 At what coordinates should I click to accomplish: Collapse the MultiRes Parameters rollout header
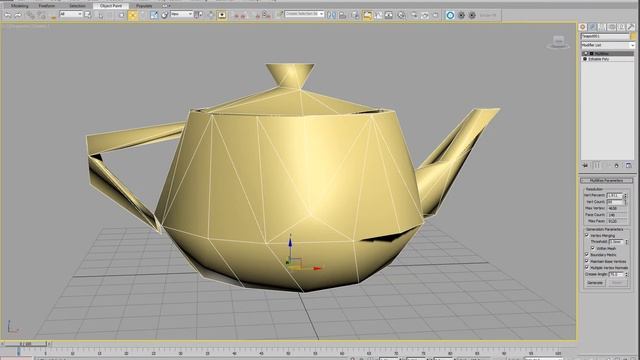click(607, 181)
